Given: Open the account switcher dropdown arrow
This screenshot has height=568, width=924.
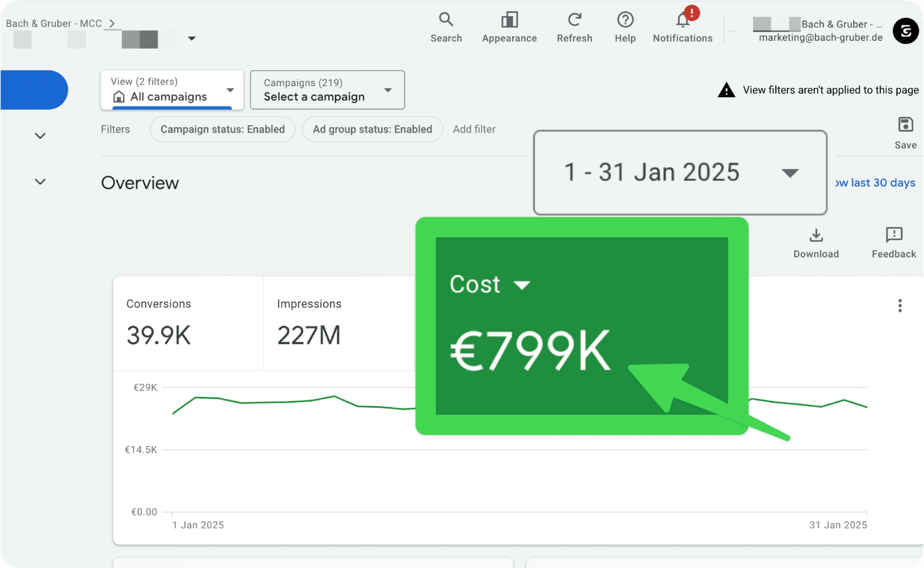Looking at the screenshot, I should point(192,39).
